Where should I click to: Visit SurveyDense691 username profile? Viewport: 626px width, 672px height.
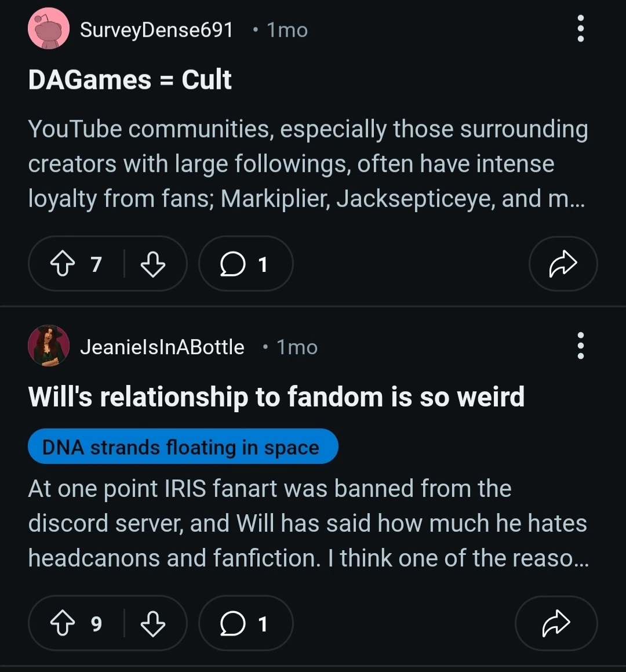click(156, 30)
